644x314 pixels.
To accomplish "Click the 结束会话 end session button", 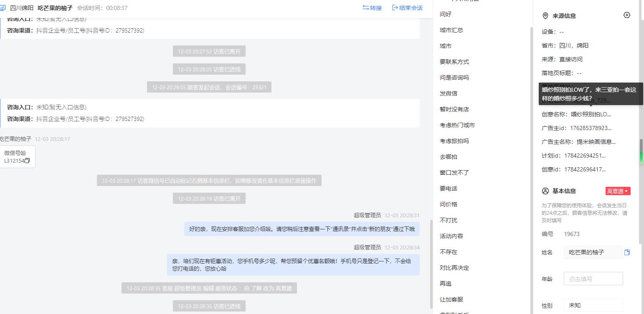I will [x=407, y=8].
